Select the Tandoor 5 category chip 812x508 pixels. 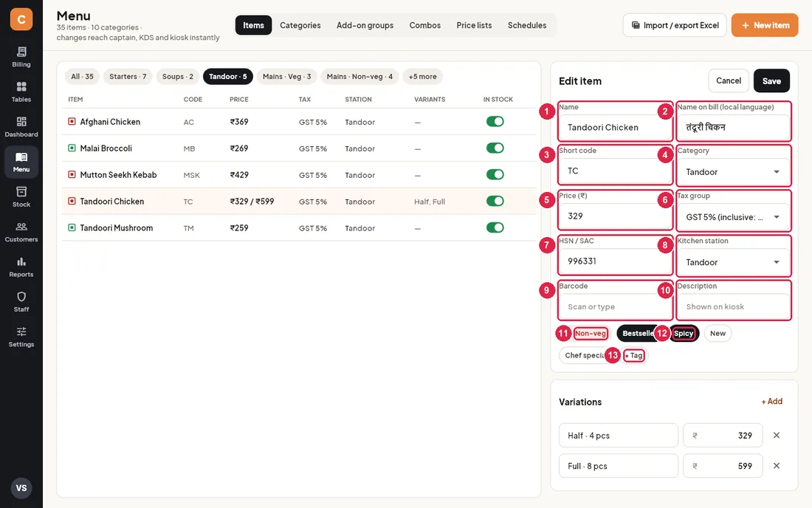(228, 77)
